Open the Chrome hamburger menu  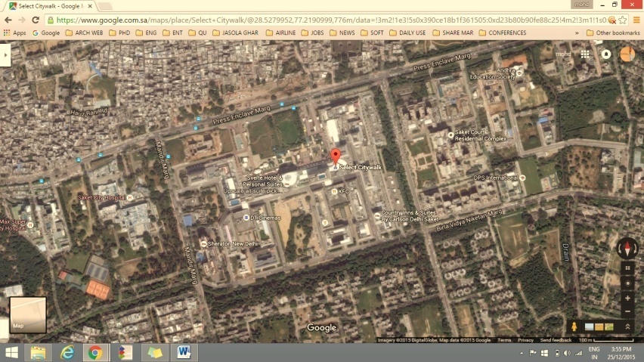pos(635,20)
